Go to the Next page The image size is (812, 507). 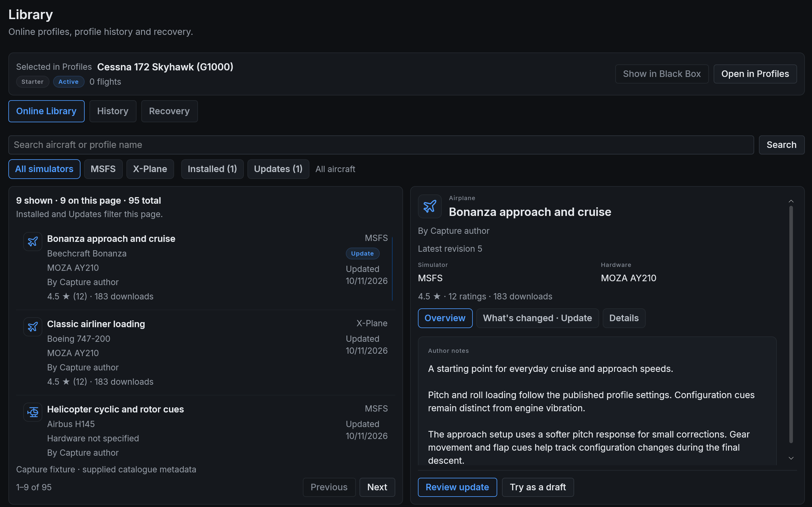tap(377, 487)
